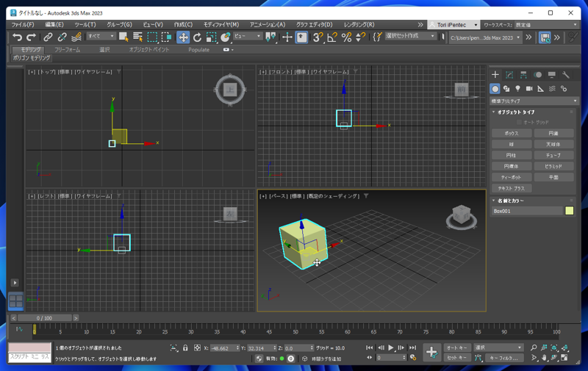
Task: Toggle Angle Snap
Action: click(332, 37)
